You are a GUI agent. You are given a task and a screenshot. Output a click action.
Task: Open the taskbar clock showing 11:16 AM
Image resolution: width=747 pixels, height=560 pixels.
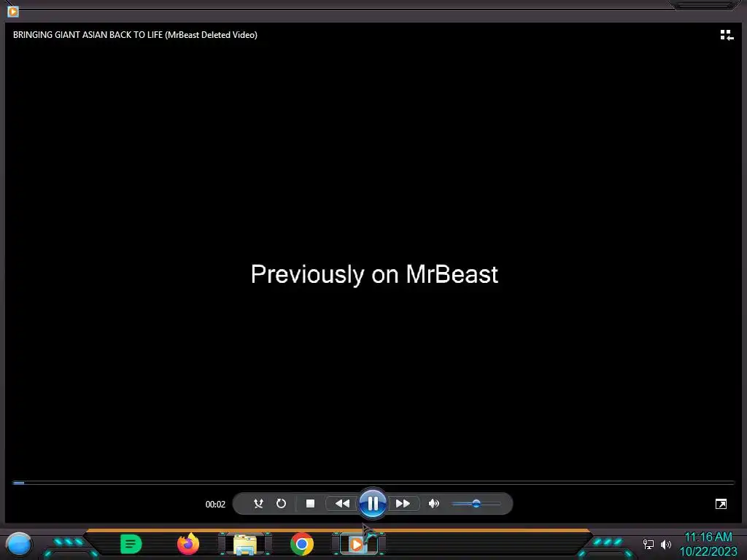[x=708, y=544]
